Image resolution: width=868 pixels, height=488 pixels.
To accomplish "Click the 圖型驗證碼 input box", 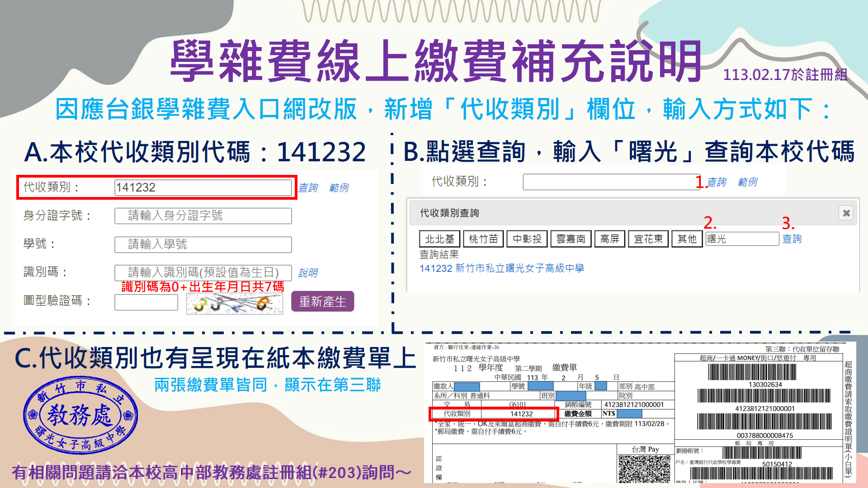I will click(146, 302).
